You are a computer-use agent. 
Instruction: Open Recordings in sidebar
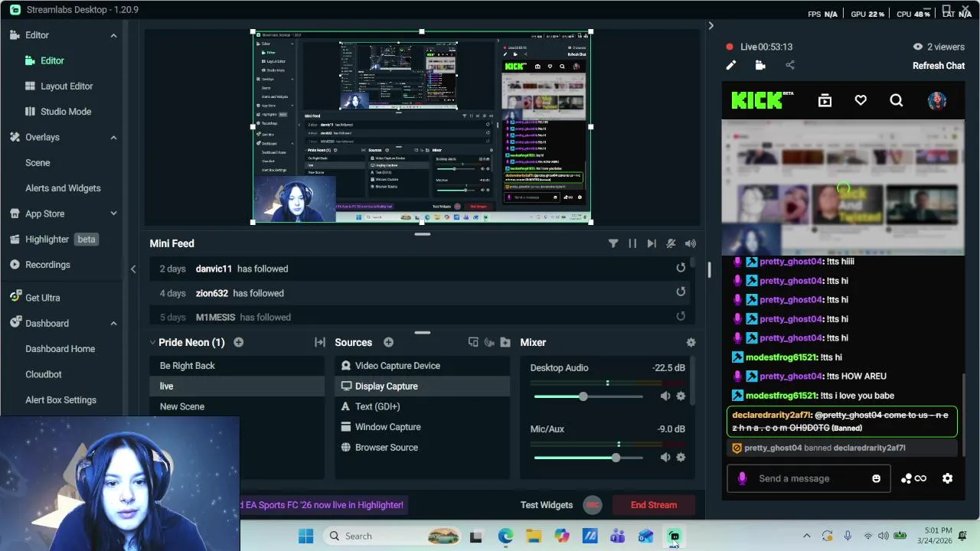tap(47, 264)
